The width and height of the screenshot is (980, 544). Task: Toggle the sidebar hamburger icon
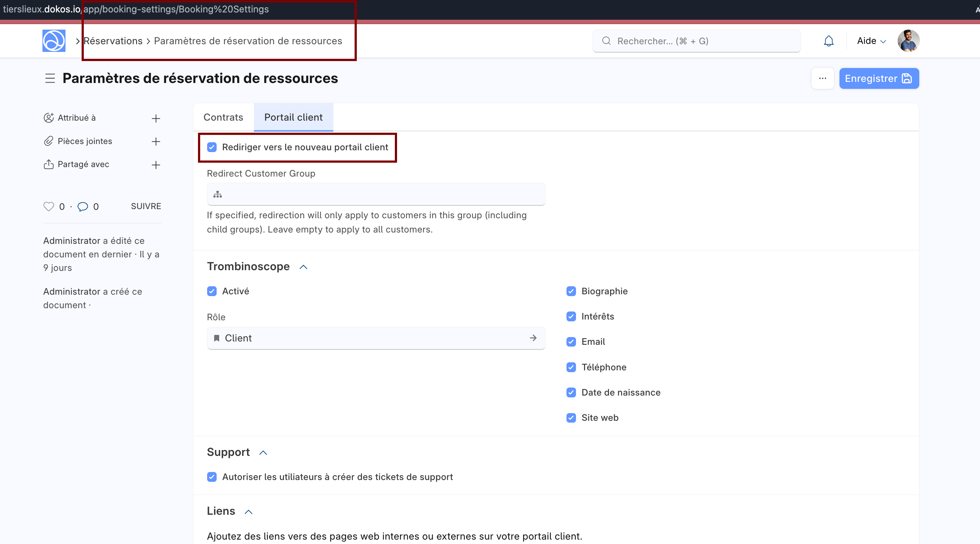point(50,78)
